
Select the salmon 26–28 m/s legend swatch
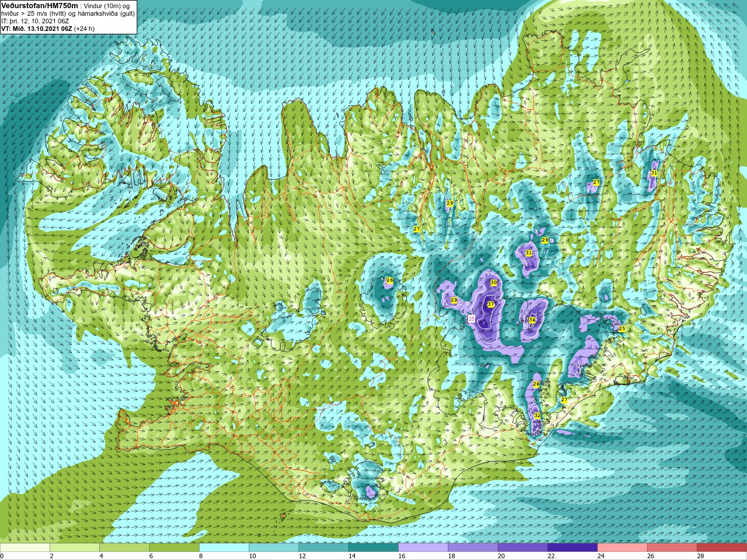point(672,548)
